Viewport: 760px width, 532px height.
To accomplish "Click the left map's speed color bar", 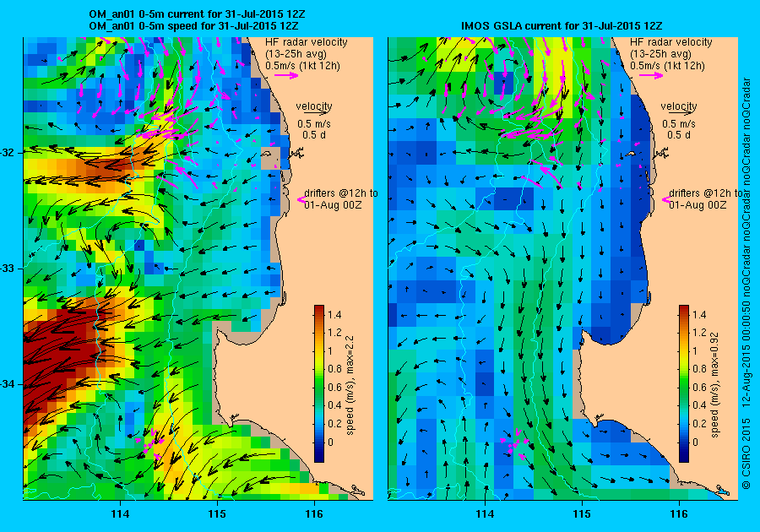I will (319, 383).
